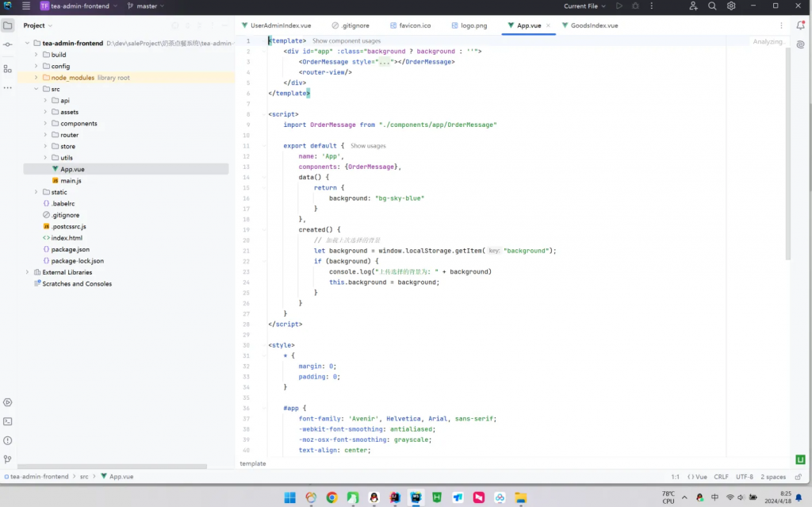Open the Terminal tool window

pos(8,421)
